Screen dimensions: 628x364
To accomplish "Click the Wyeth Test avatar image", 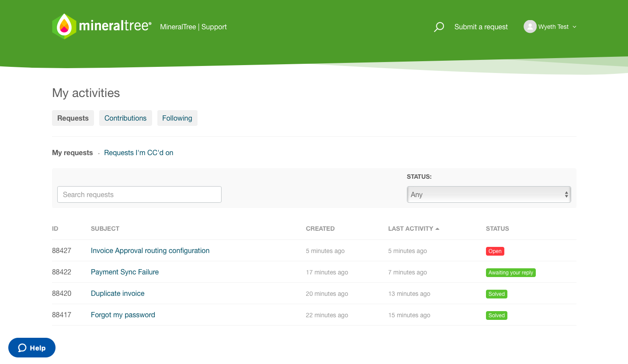I will (530, 26).
